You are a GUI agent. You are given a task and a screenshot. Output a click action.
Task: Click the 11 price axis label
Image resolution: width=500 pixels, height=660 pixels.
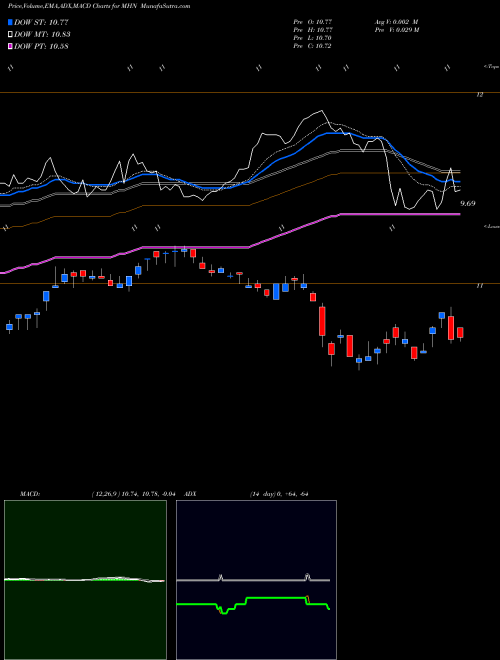point(479,286)
